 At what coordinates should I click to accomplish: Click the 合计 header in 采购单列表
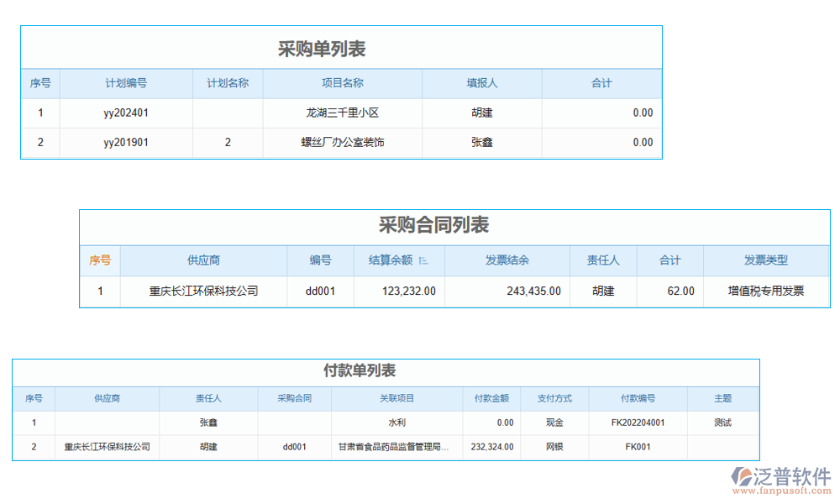[601, 83]
